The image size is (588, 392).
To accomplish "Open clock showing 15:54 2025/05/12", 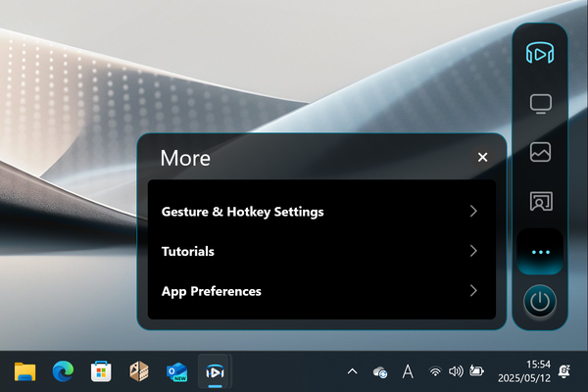I will [x=524, y=371].
